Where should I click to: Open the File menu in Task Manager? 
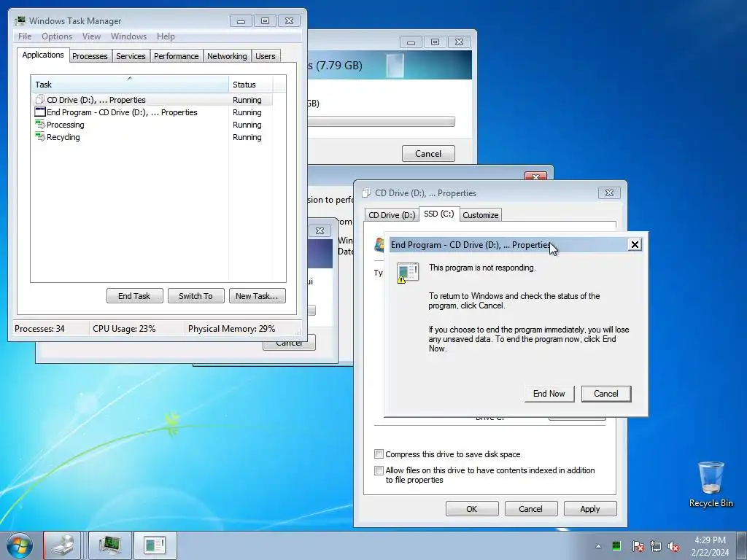25,36
